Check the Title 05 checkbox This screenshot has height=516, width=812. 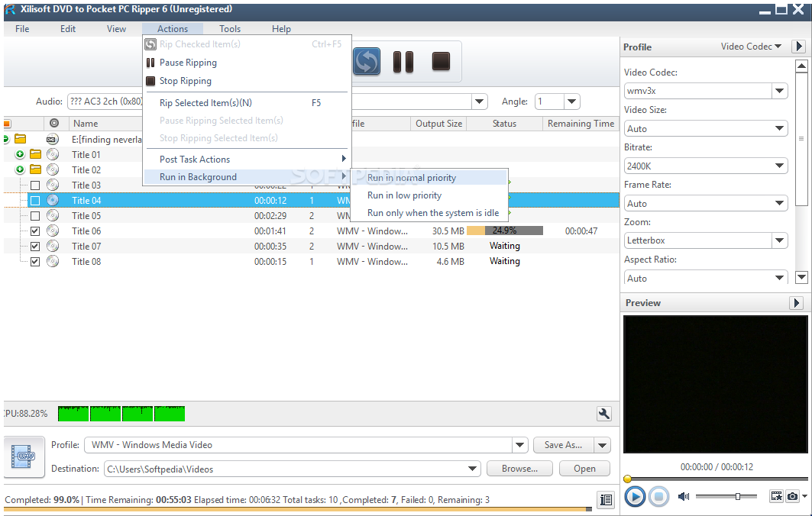click(35, 216)
